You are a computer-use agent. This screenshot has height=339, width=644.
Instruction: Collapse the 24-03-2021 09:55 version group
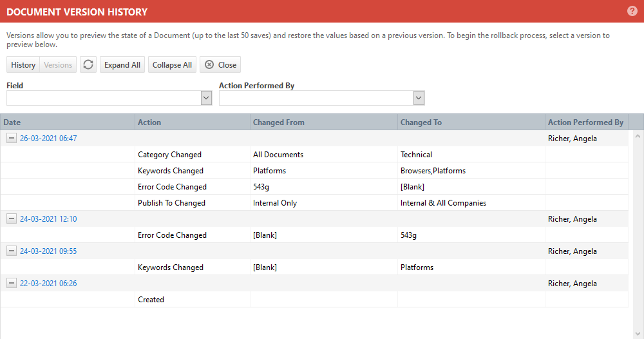pyautogui.click(x=12, y=251)
